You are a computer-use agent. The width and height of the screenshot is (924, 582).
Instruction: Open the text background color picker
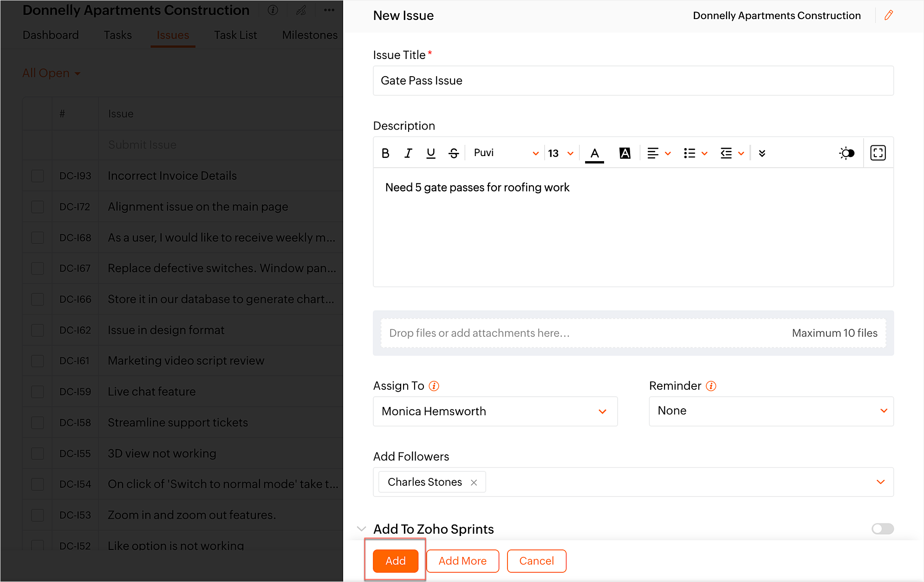pyautogui.click(x=625, y=153)
